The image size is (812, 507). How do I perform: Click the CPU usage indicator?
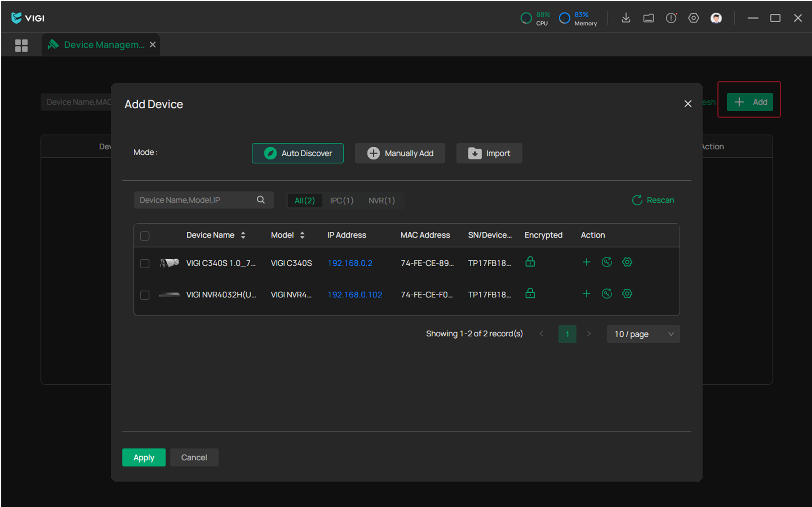(535, 18)
